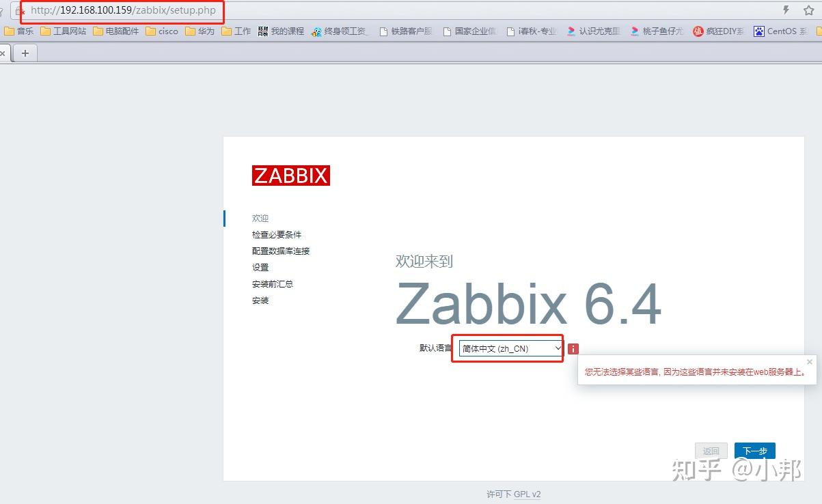Open the 华为 bookmark folder
822x504 pixels.
click(x=200, y=31)
